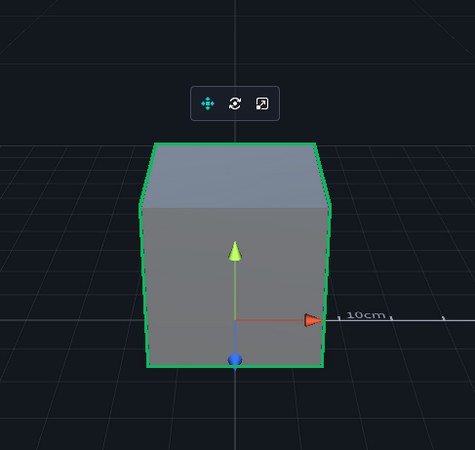The width and height of the screenshot is (475, 450).
Task: Click the cube's green top outline edge
Action: coord(235,144)
